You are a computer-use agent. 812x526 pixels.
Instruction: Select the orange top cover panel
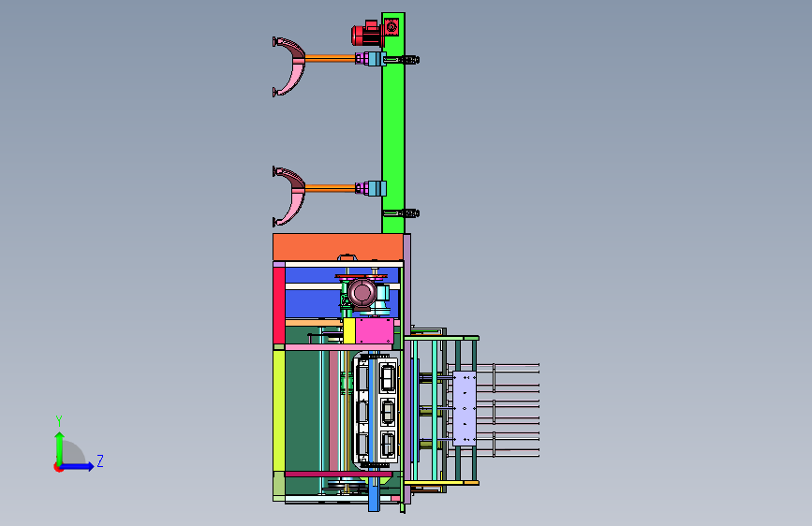pos(338,247)
